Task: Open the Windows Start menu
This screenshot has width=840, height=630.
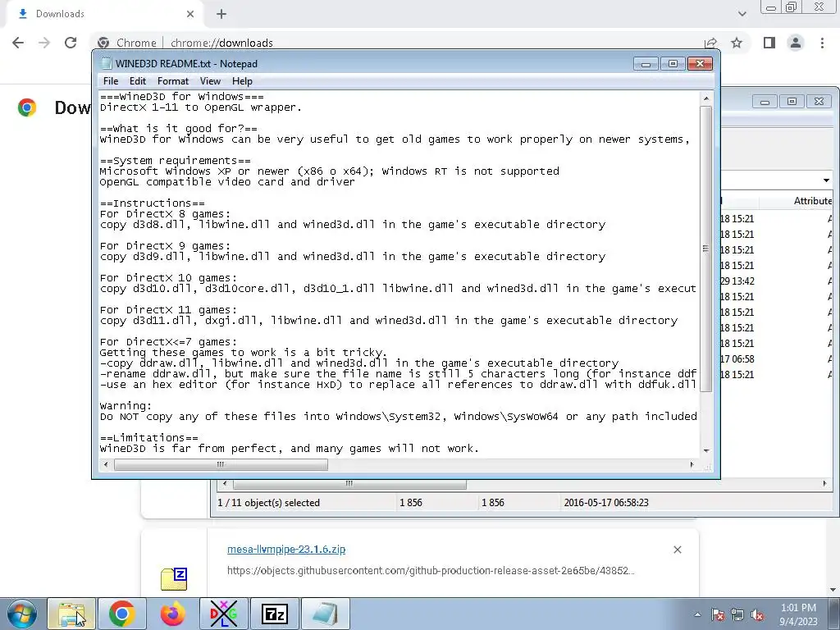Action: coord(21,614)
